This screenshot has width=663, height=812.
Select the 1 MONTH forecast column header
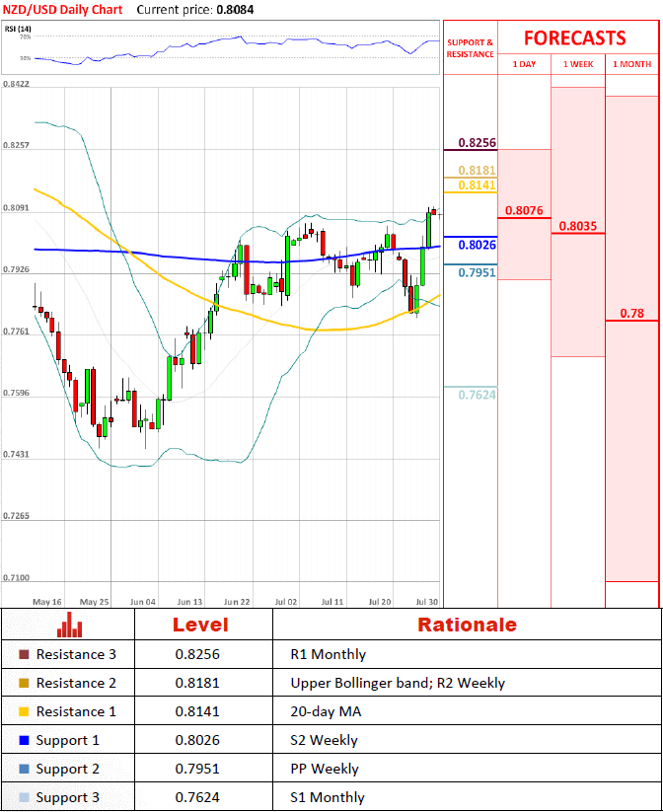coord(631,64)
